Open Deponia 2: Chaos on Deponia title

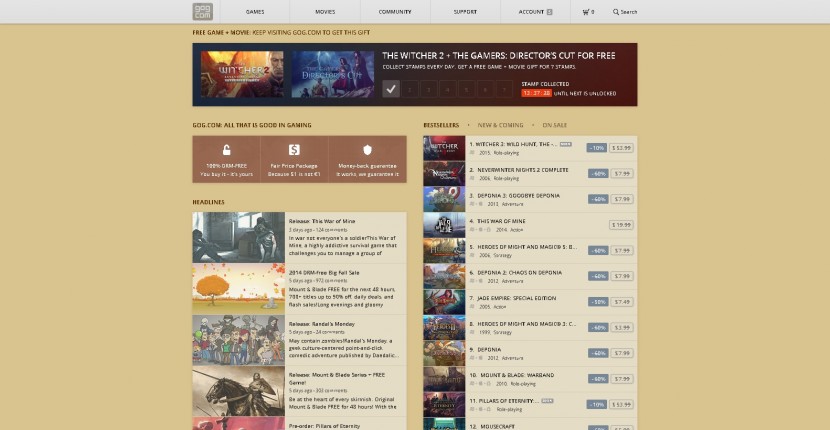tap(518, 272)
